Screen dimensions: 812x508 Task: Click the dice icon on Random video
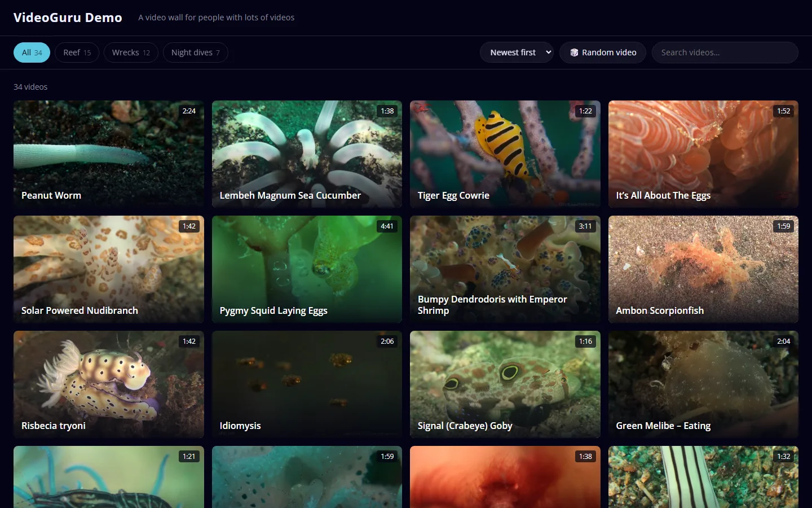tap(574, 52)
